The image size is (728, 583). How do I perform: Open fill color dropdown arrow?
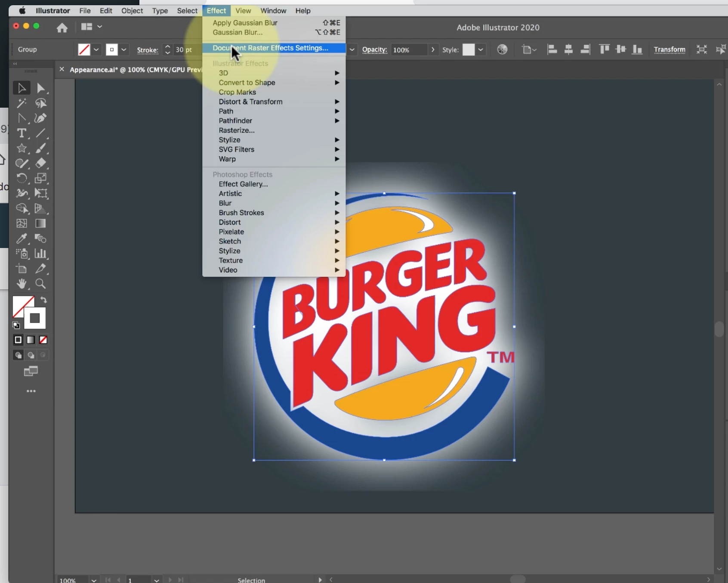[x=96, y=50]
